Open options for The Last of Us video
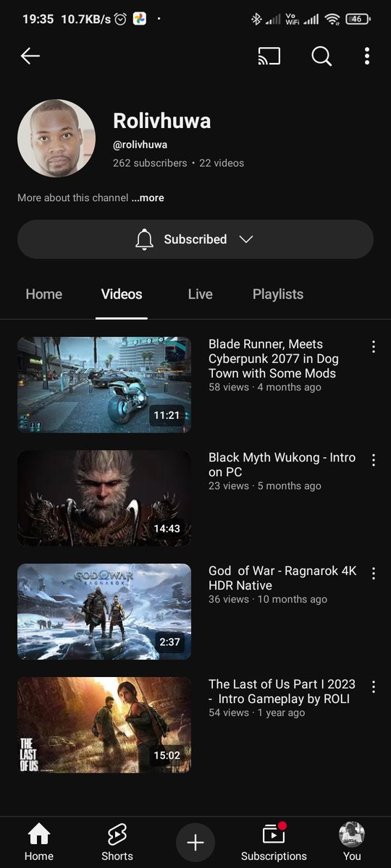Screen dimensions: 391x868 tap(374, 686)
